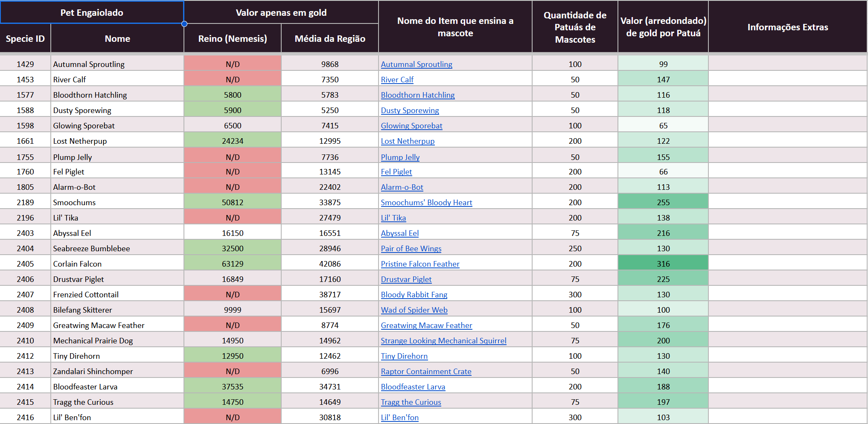868x424 pixels.
Task: Open the Tiny Direhorn link
Action: [x=405, y=356]
